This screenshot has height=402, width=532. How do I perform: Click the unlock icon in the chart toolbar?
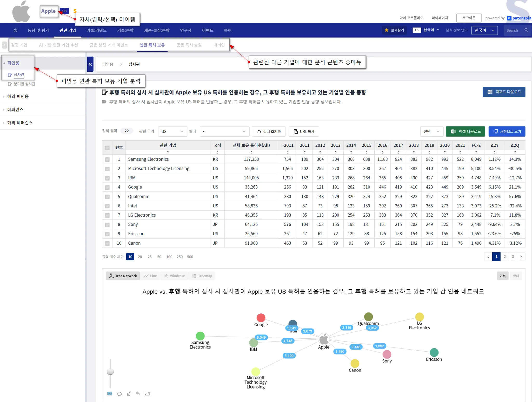coord(129,394)
